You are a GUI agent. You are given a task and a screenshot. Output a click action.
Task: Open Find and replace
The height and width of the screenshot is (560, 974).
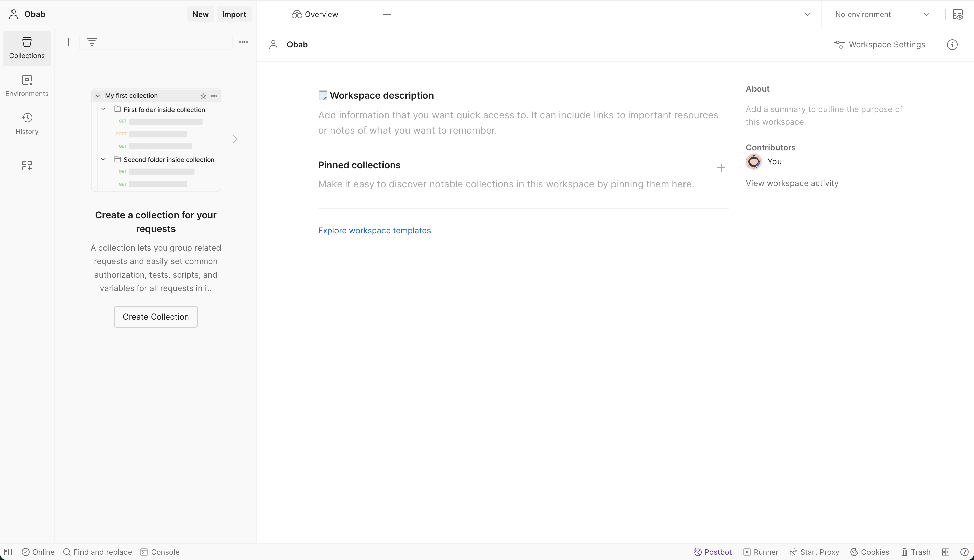coord(97,552)
